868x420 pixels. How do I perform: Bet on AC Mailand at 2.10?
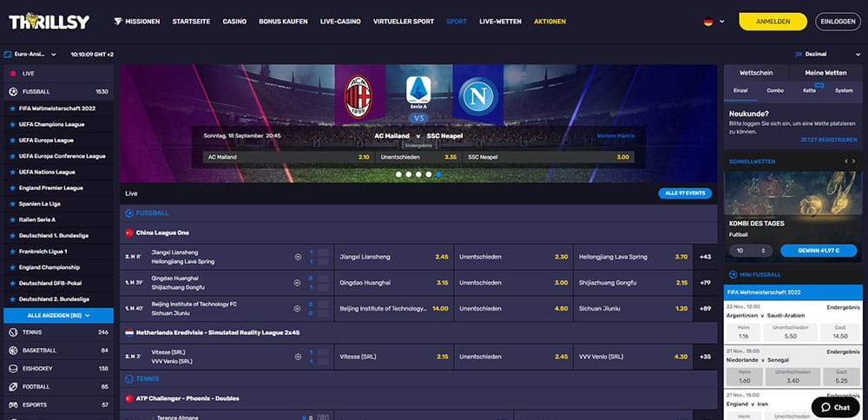[x=288, y=157]
